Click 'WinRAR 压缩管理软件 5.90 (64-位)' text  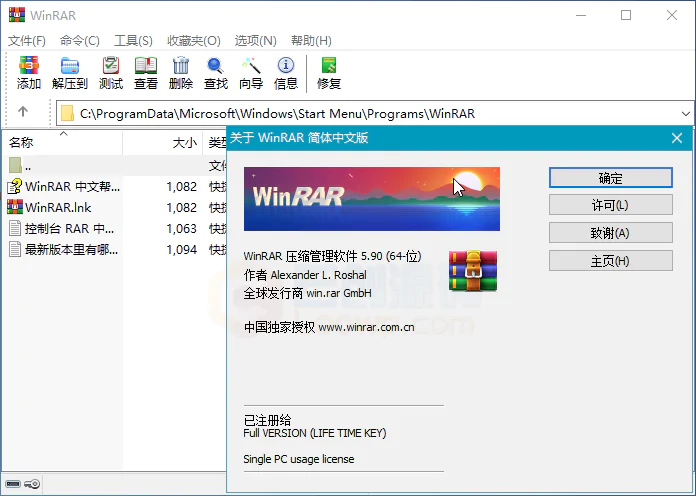[x=332, y=256]
